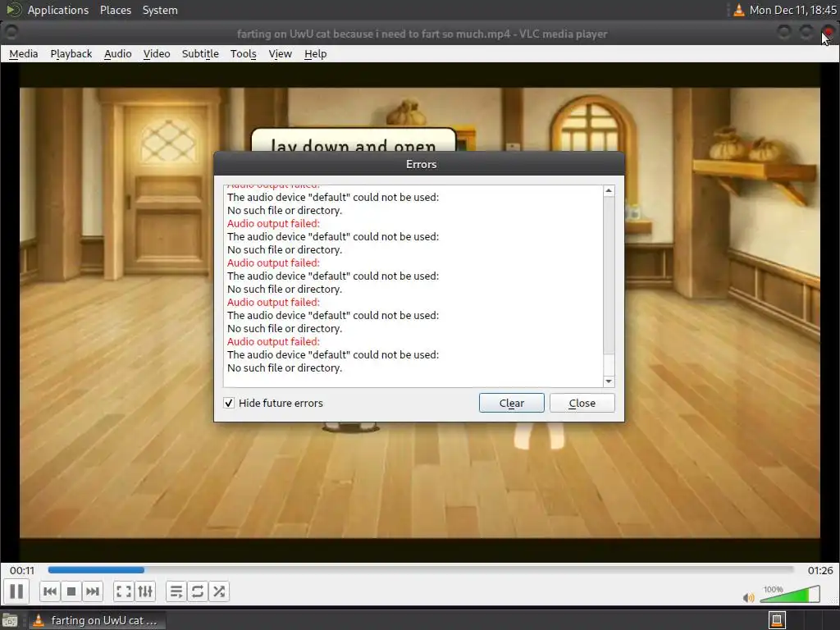
Task: Close the Errors dialog
Action: [x=582, y=403]
